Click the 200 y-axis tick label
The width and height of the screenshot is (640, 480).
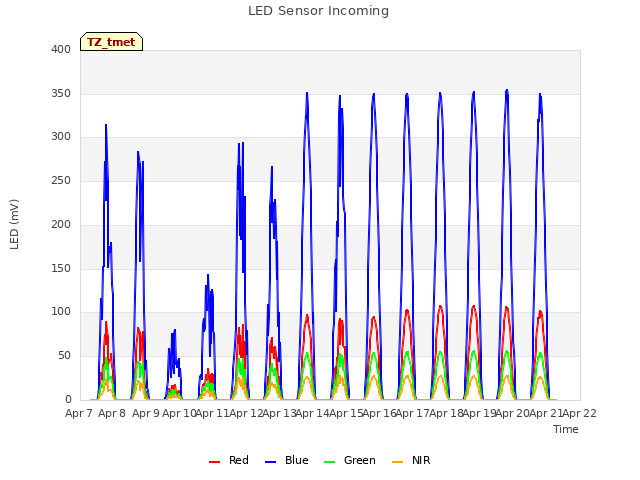(61, 224)
